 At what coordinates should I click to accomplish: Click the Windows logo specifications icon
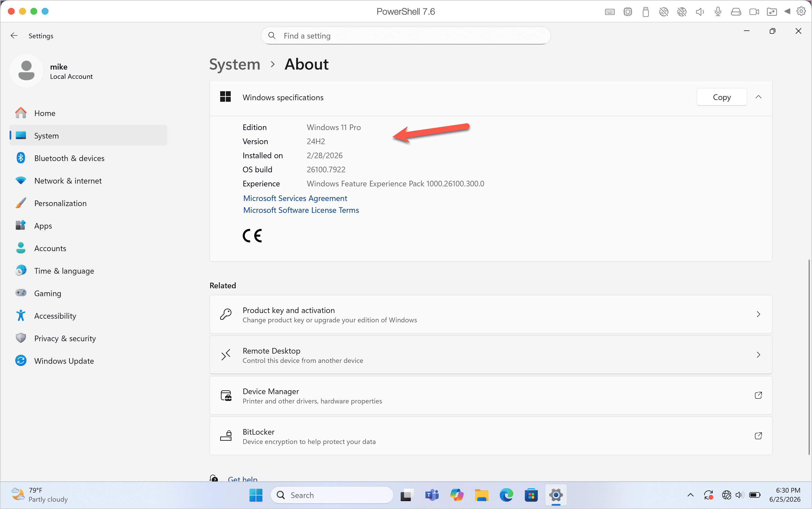coord(225,97)
